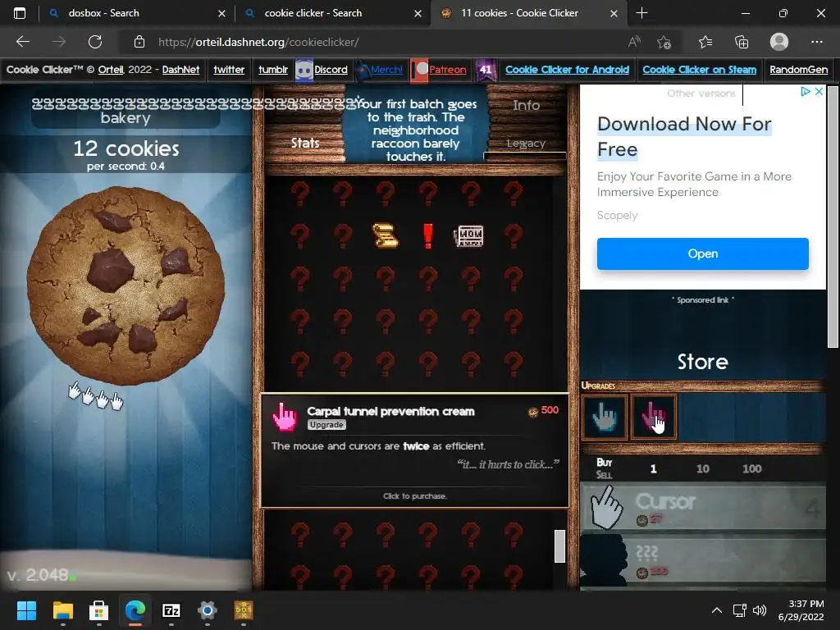This screenshot has width=840, height=630.
Task: Add this page to favorites
Action: (664, 42)
